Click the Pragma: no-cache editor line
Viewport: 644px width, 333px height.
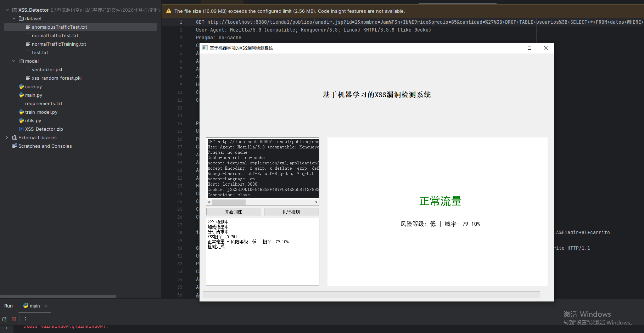tap(218, 38)
